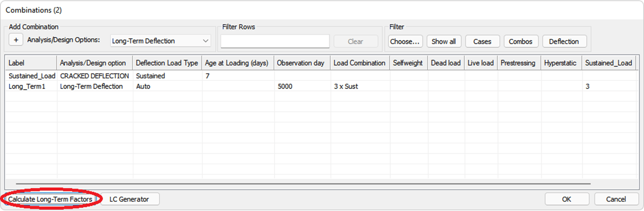Cancel the Combinations dialog
The image size is (644, 211).
point(616,199)
